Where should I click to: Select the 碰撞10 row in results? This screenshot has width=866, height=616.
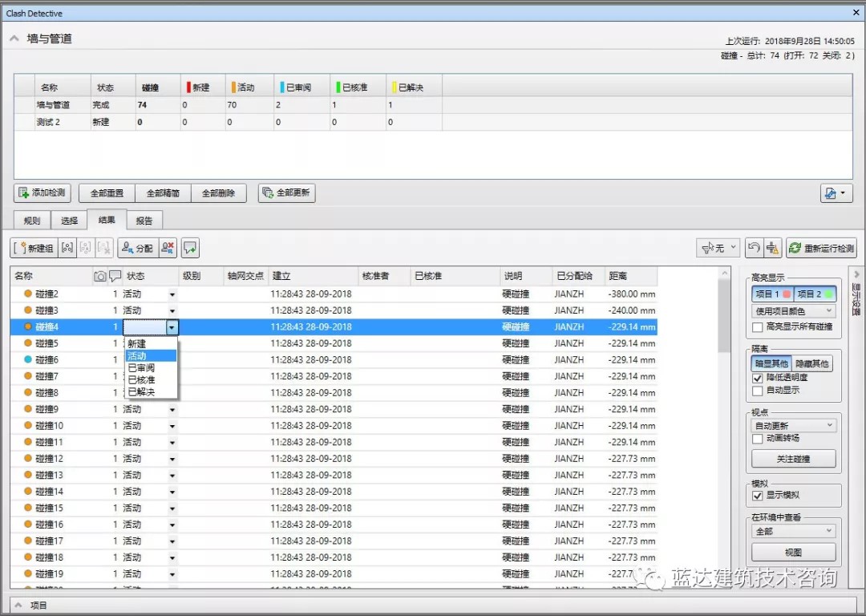pyautogui.click(x=50, y=426)
